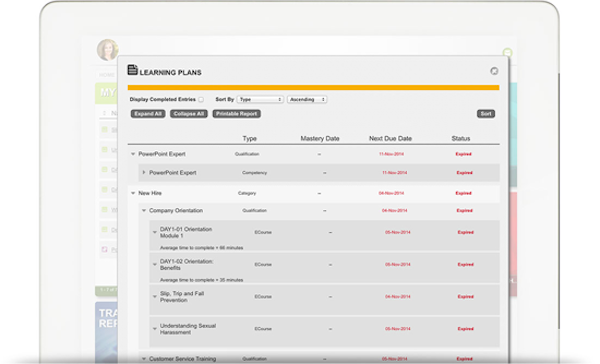Click 04-Nov-2014 due date of New Hire
Image resolution: width=600 pixels, height=364 pixels.
tap(391, 193)
